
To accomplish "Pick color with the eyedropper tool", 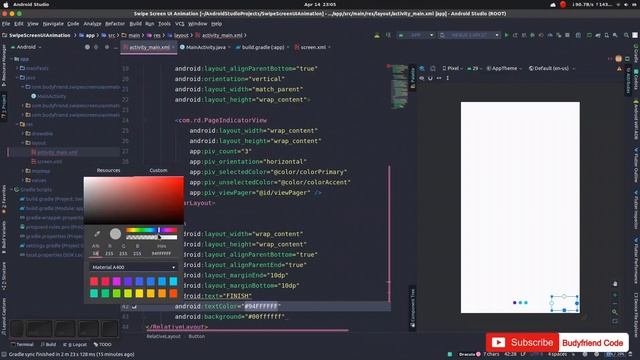I will (97, 233).
